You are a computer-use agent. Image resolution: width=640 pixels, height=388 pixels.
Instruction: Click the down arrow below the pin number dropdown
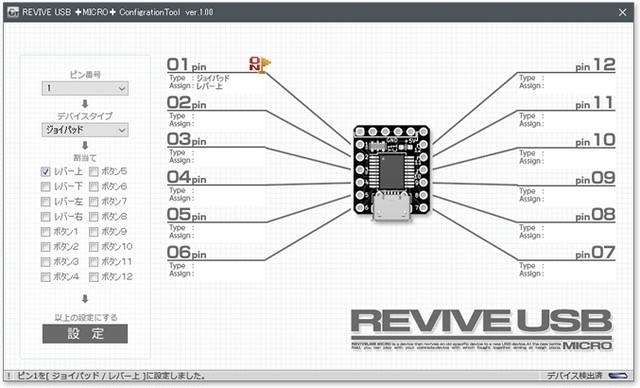[x=85, y=104]
